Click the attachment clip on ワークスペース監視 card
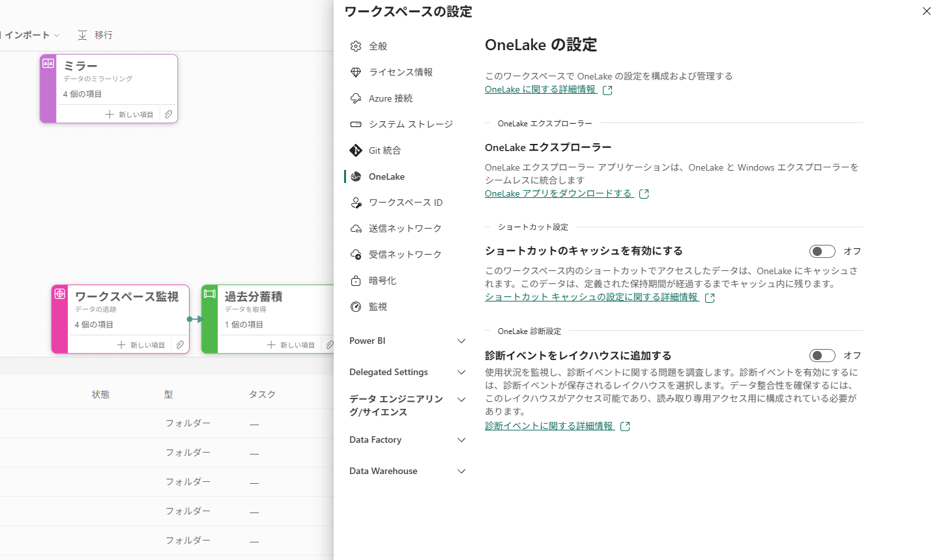This screenshot has width=945, height=560. coord(180,344)
